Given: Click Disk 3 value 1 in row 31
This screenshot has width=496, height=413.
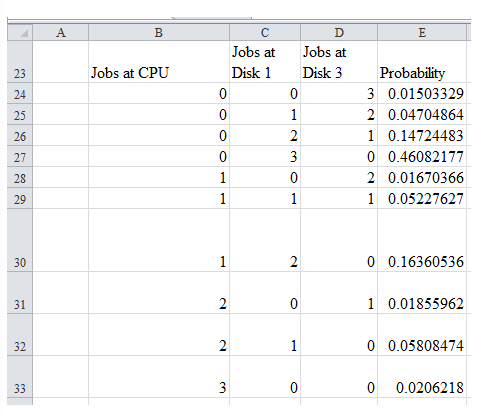Looking at the screenshot, I should pyautogui.click(x=339, y=293).
